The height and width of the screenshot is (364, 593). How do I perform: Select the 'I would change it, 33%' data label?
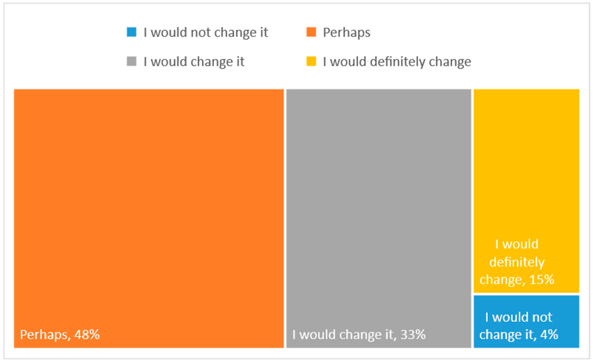tap(359, 335)
